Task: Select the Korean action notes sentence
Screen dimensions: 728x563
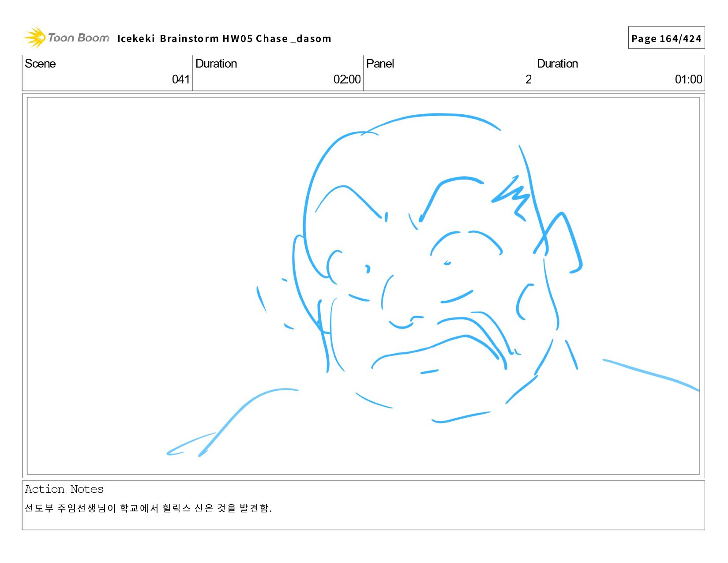Action: [148, 508]
